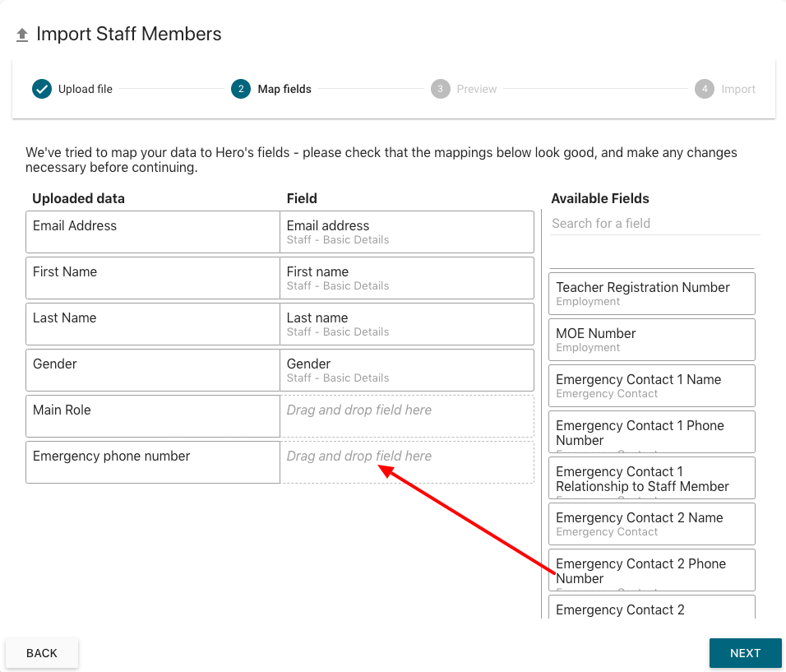Click the empty drop zone for Main Role
Image resolution: width=786 pixels, height=672 pixels.
point(408,416)
